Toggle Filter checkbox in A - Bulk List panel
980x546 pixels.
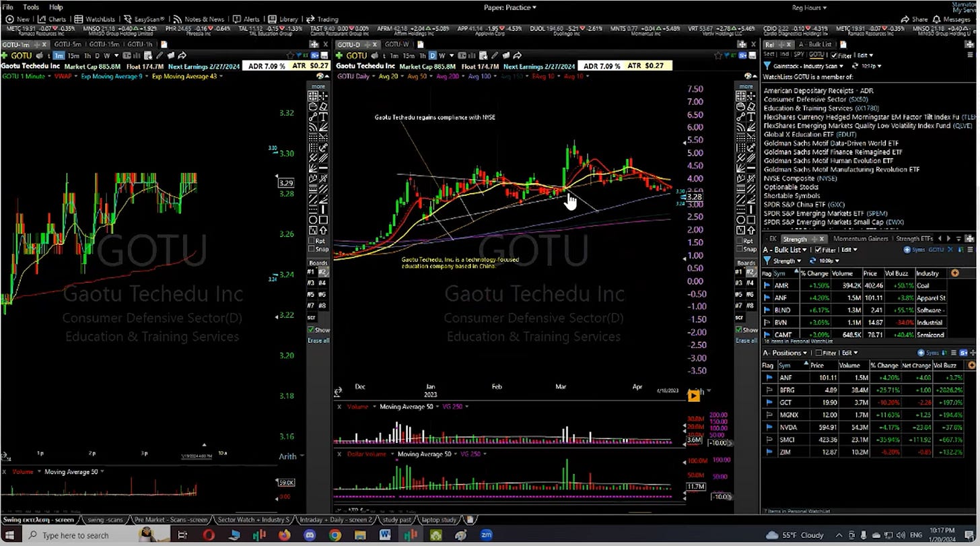click(818, 250)
